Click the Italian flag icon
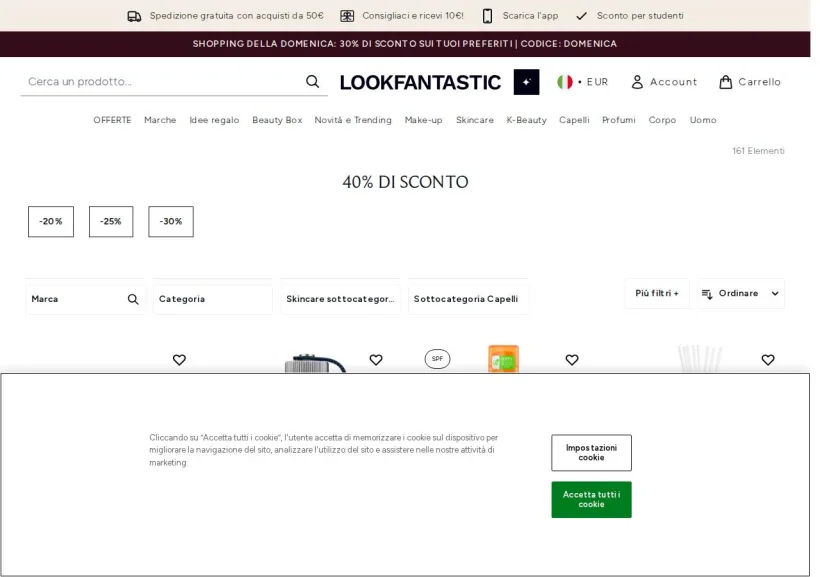The image size is (820, 577). click(x=565, y=82)
